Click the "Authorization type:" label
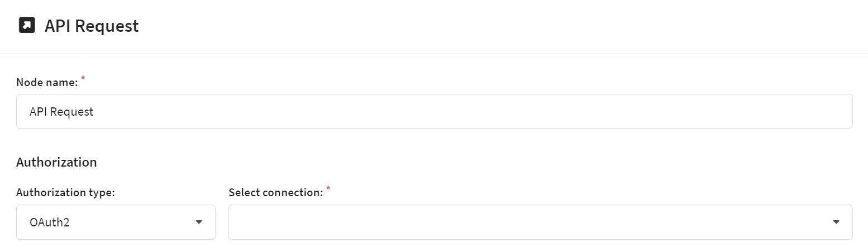The height and width of the screenshot is (251, 868). click(x=65, y=193)
